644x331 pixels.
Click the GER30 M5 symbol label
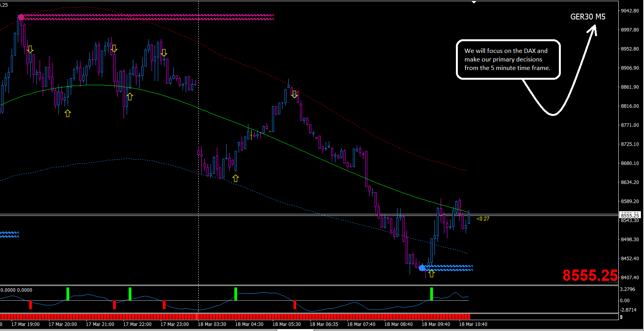588,17
